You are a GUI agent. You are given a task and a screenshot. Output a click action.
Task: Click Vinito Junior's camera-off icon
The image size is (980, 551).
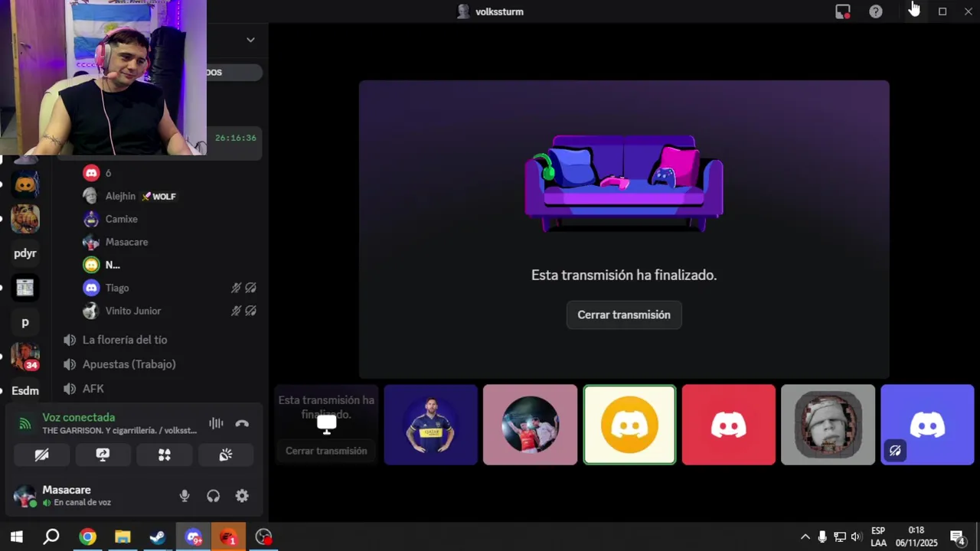point(250,311)
